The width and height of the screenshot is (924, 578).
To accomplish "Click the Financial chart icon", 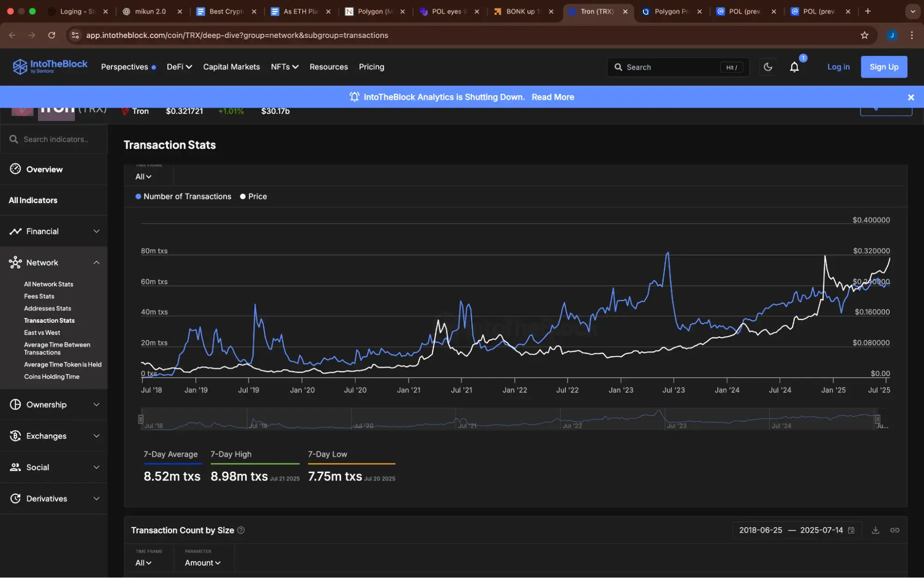I will pos(15,231).
